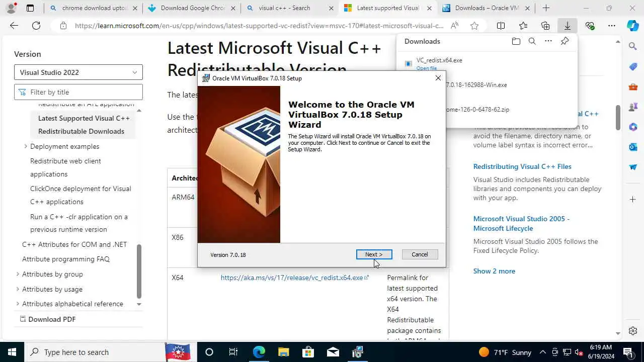The height and width of the screenshot is (362, 644).
Task: Open the sidebar Tools briefcase icon
Action: [633, 86]
